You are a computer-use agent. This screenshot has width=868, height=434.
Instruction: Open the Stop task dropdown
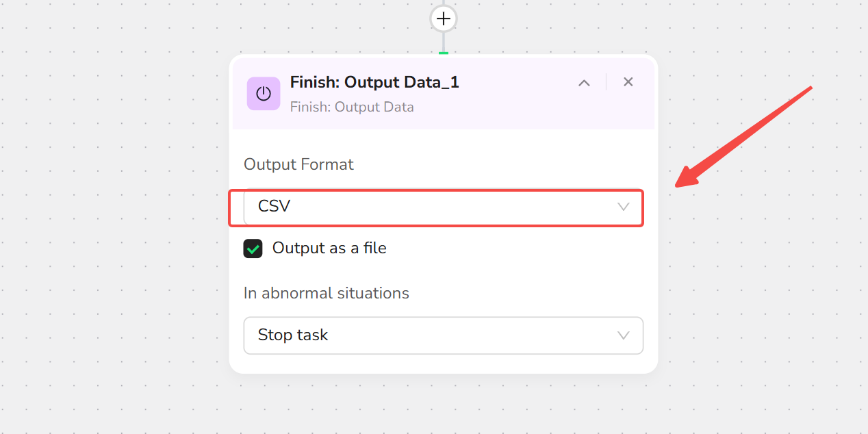444,335
